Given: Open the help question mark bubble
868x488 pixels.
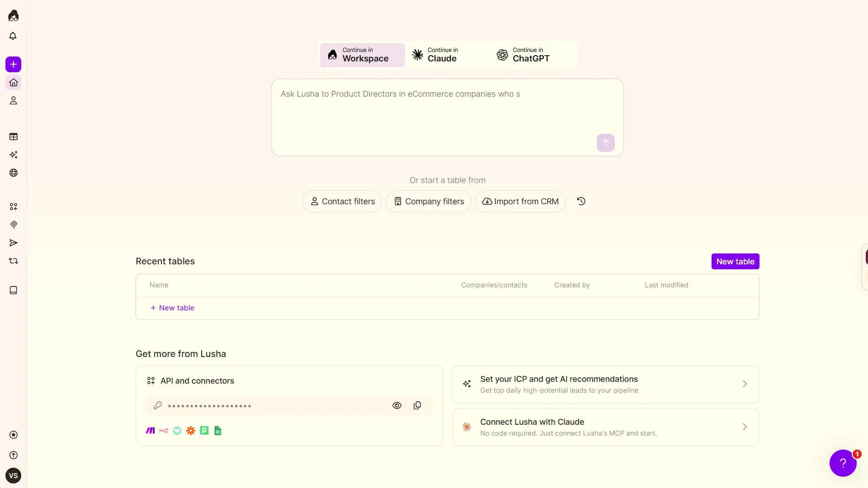Looking at the screenshot, I should click(843, 463).
